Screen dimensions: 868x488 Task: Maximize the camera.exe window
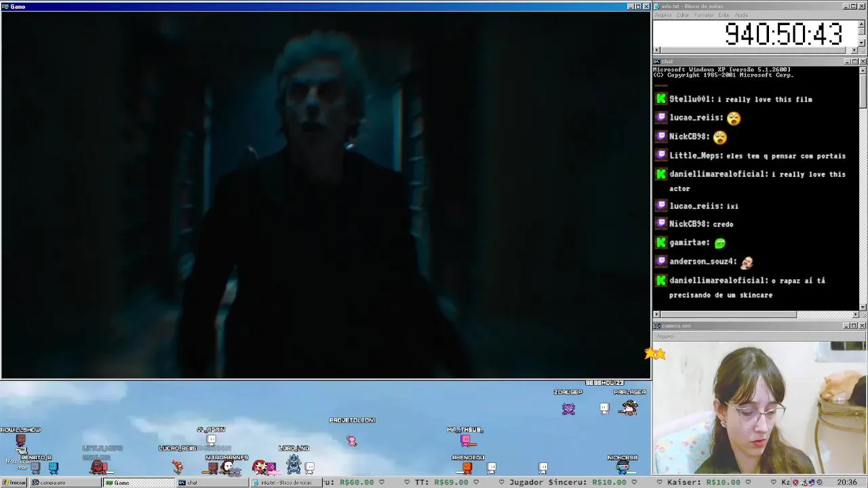coord(854,326)
